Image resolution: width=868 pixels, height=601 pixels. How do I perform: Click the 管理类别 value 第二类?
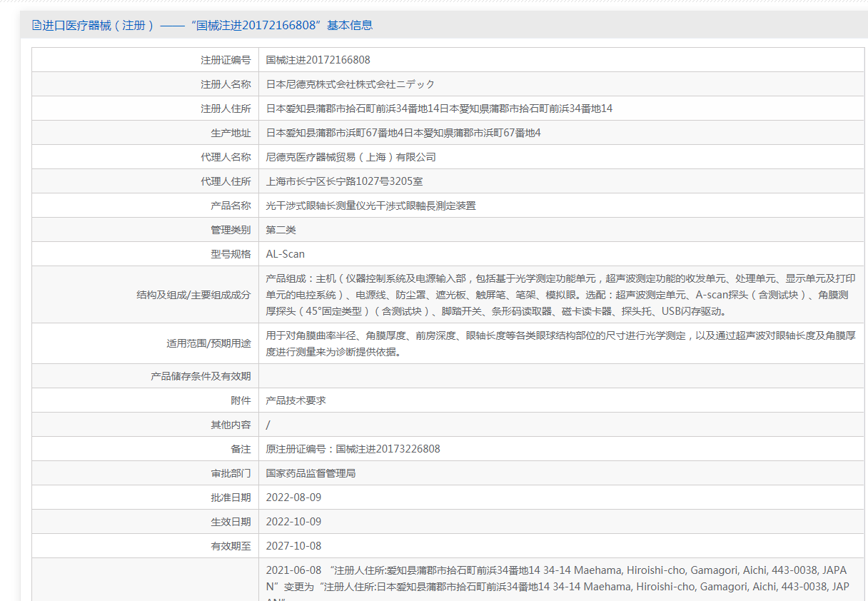[x=281, y=230]
